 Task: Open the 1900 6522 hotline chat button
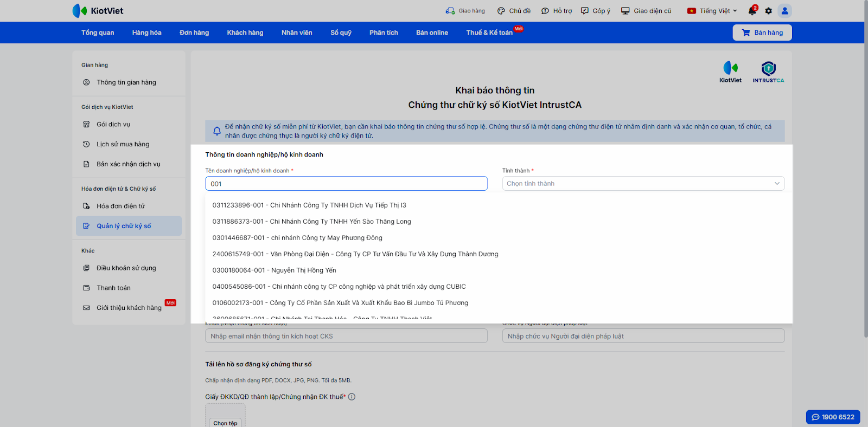point(833,417)
